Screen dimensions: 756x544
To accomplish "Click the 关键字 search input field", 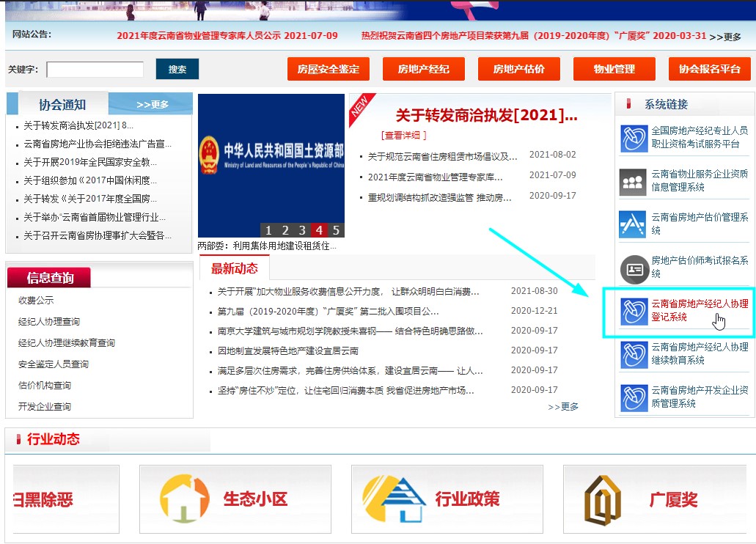I will point(95,70).
